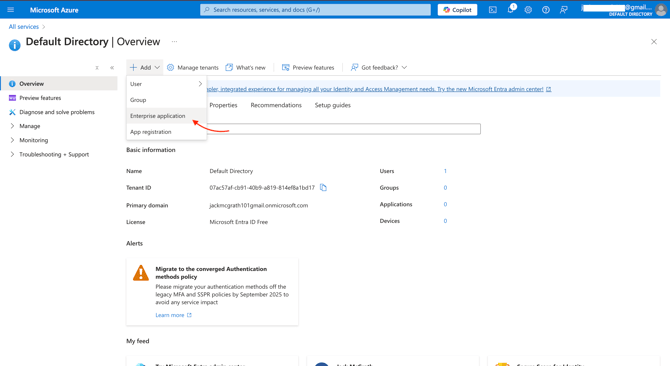Screen dimensions: 670x366
Task: Open the Devices count link
Action: (x=445, y=221)
